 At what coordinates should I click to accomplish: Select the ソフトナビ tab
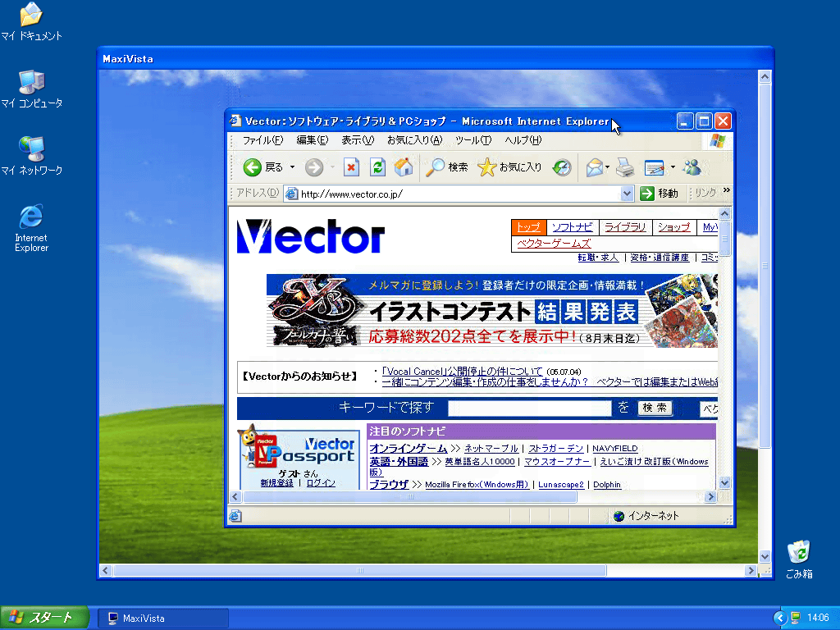point(572,227)
